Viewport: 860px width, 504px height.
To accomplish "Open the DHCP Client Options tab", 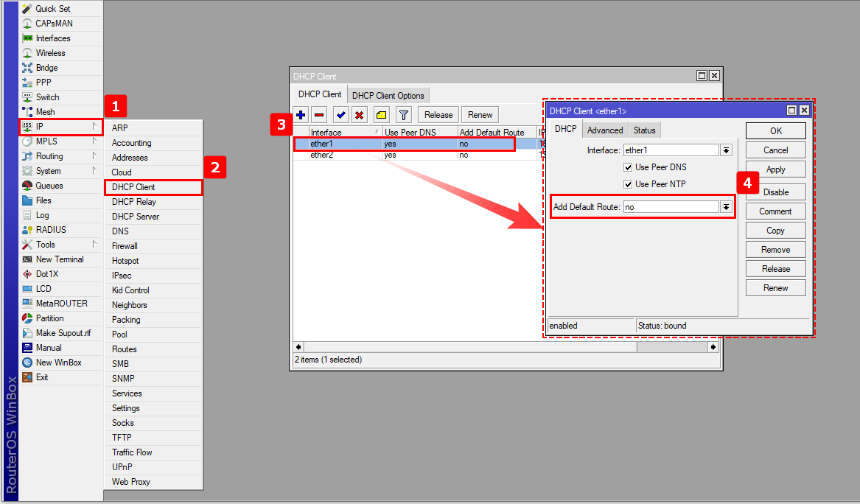I will click(388, 96).
